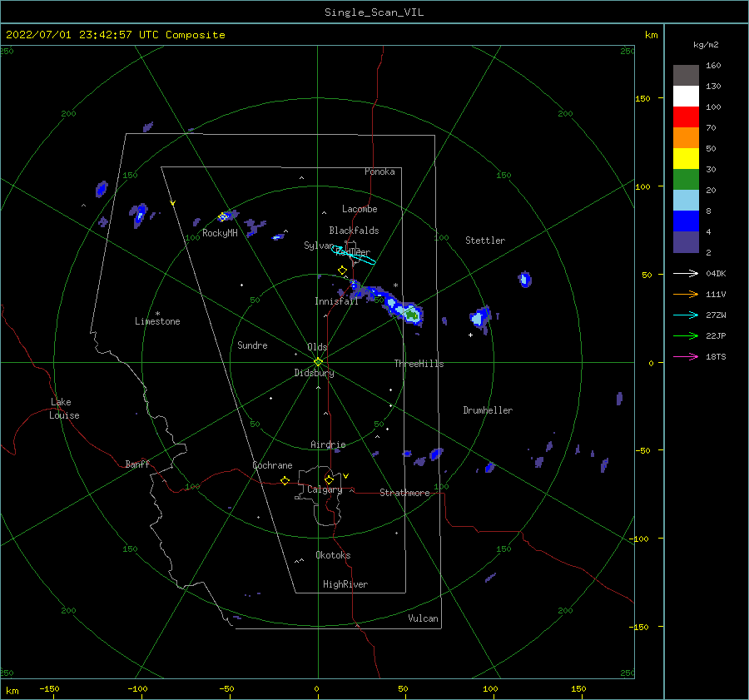Click the Lacombe city label

point(360,209)
